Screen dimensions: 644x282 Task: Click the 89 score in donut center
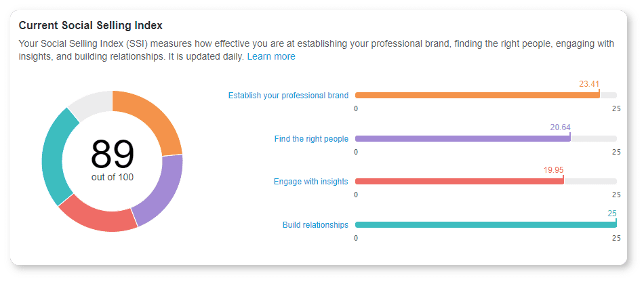[x=113, y=153]
